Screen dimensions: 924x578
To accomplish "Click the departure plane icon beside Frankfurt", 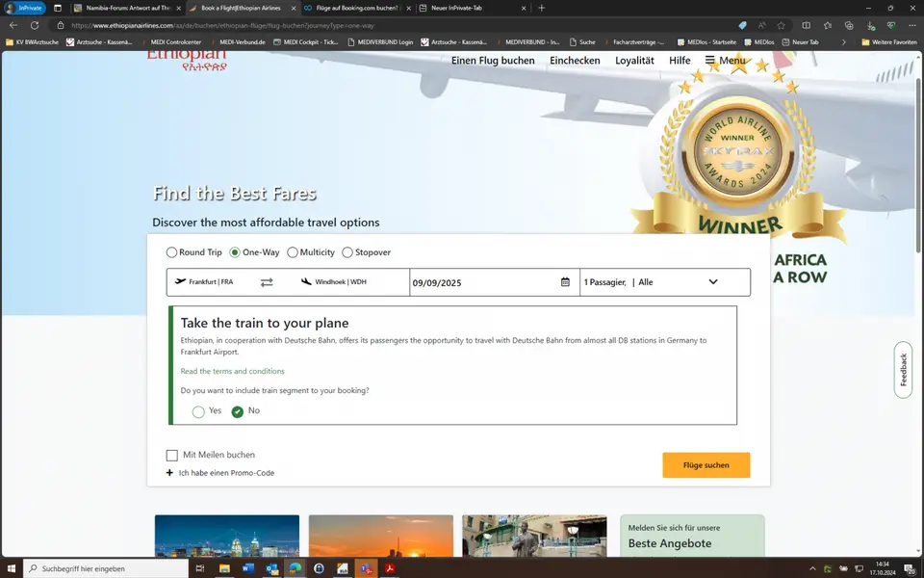I will click(180, 281).
